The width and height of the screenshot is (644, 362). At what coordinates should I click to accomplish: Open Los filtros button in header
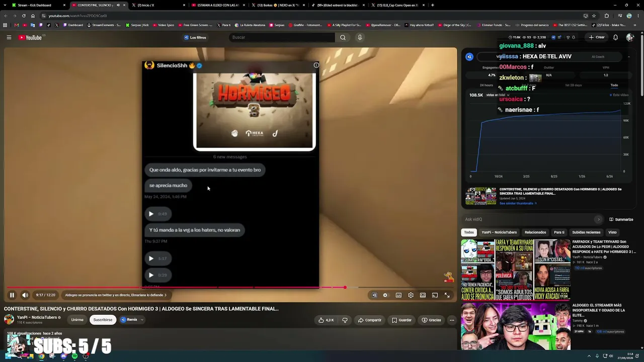coord(195,37)
